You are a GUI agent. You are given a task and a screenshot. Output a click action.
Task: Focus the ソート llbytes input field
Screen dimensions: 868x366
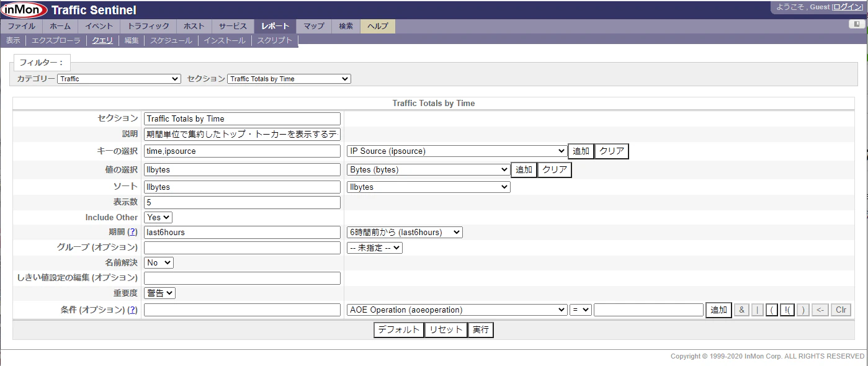242,187
